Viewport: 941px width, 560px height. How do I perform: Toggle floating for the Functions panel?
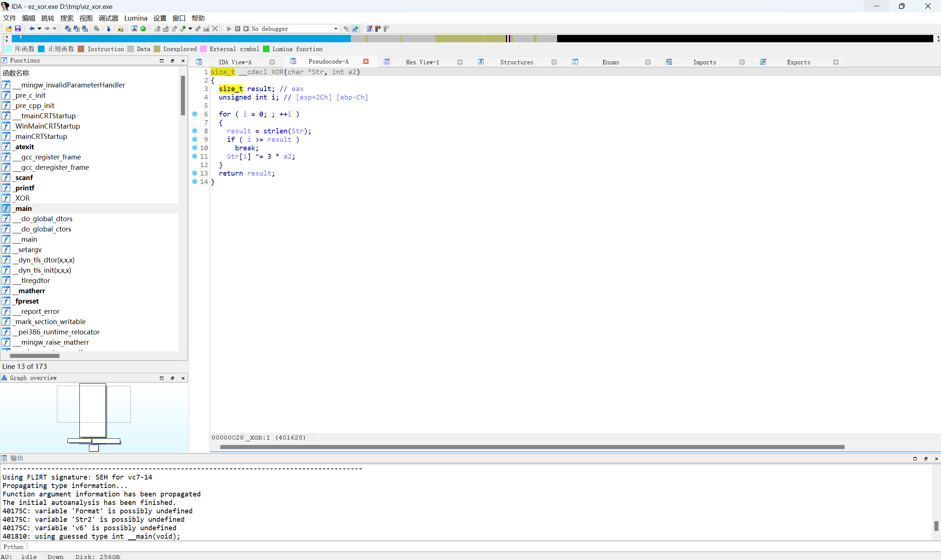(x=172, y=61)
